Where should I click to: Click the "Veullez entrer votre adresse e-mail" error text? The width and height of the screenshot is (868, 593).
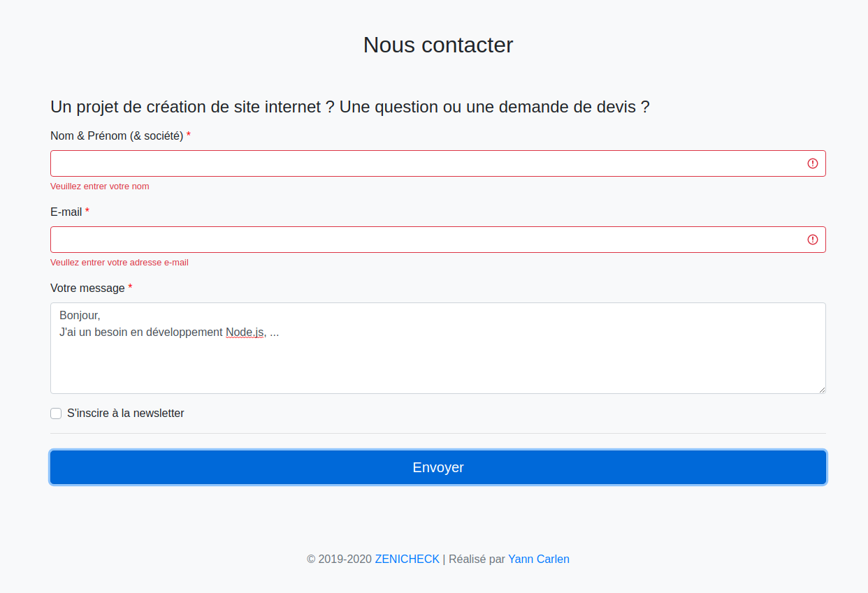point(120,263)
